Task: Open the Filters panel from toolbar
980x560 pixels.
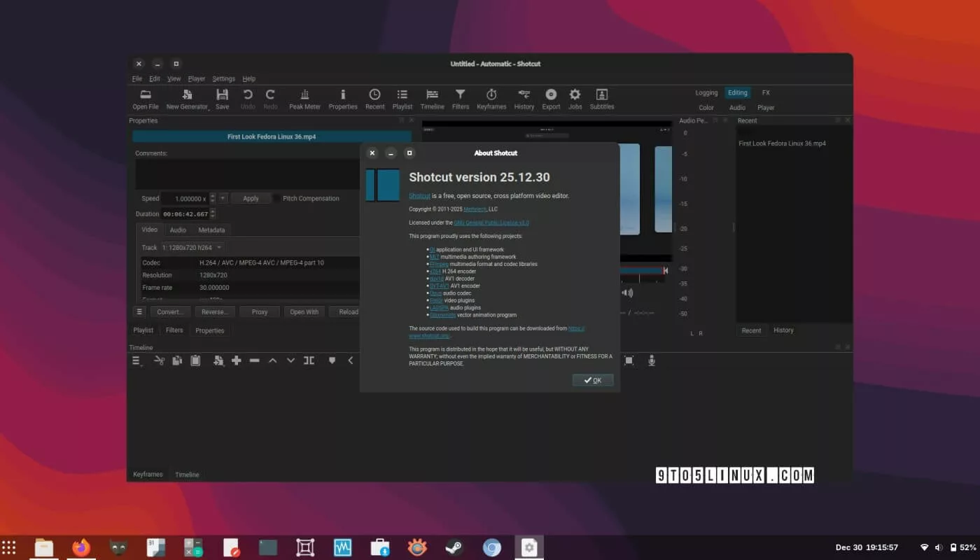Action: [x=460, y=99]
